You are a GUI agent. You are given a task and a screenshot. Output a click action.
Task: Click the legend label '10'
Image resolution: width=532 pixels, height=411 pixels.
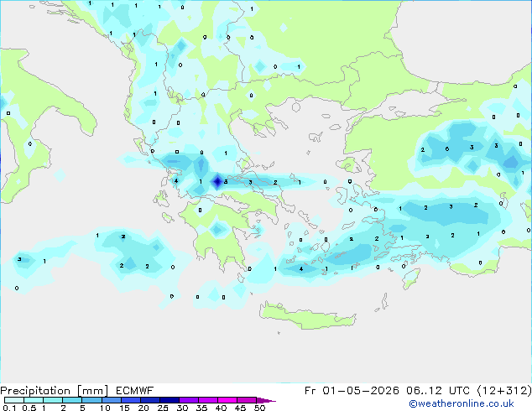pos(105,408)
